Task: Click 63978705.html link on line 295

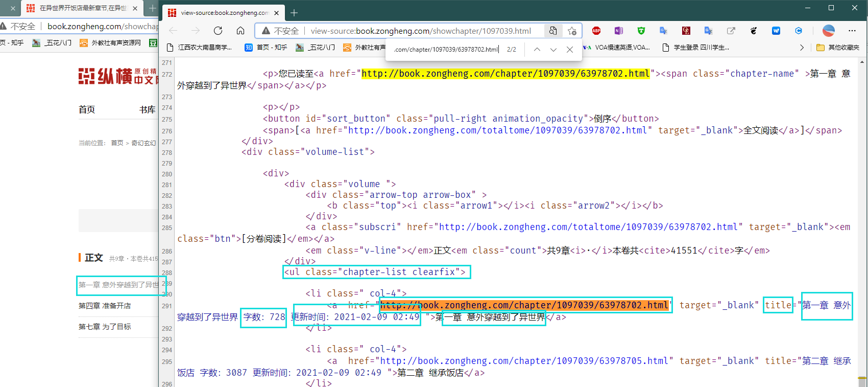Action: click(x=524, y=361)
